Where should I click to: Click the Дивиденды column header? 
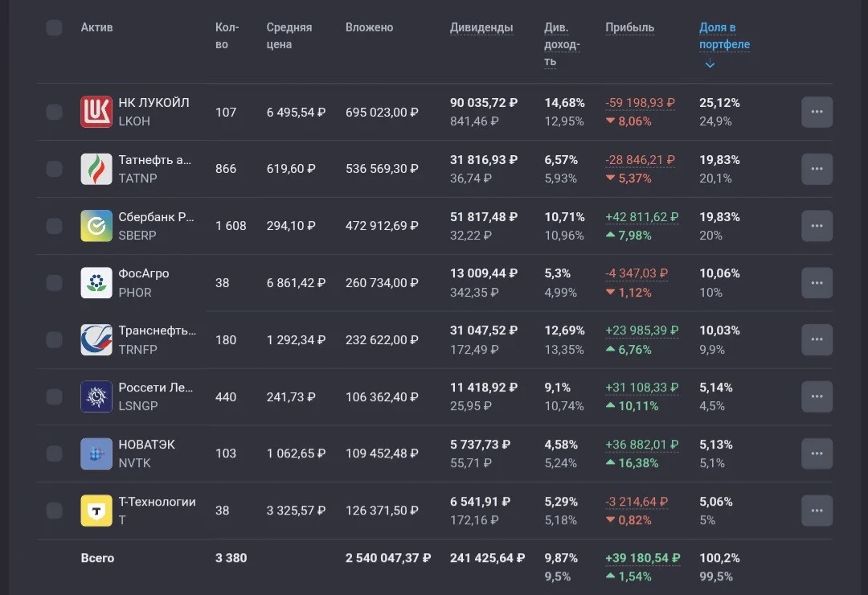(481, 27)
